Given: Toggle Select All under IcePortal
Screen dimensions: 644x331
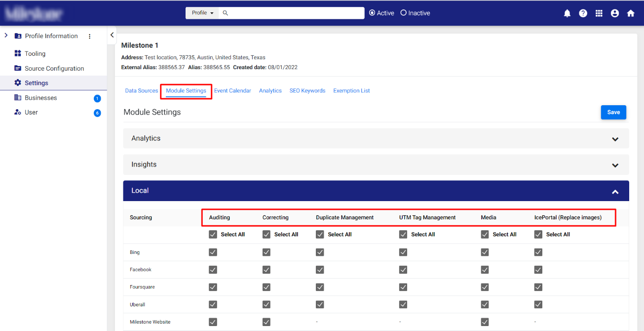Looking at the screenshot, I should (538, 234).
